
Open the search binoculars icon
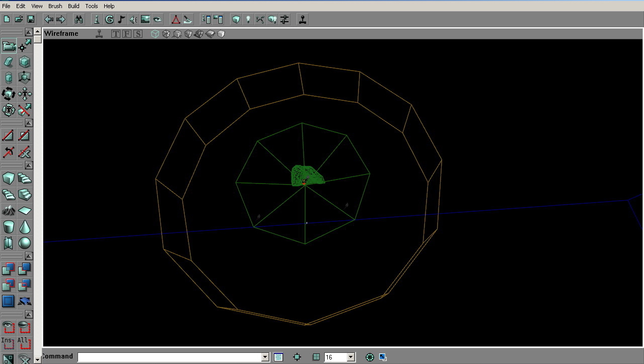pos(79,20)
